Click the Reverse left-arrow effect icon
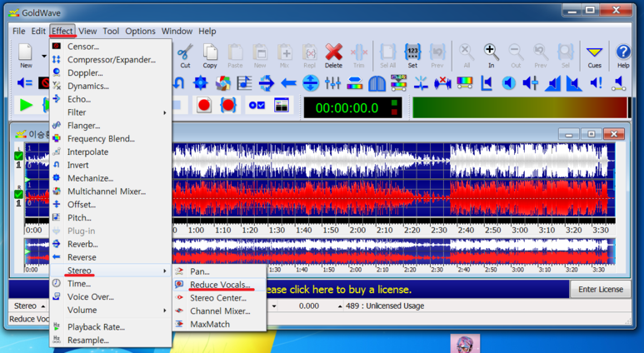644x353 pixels. tap(288, 83)
